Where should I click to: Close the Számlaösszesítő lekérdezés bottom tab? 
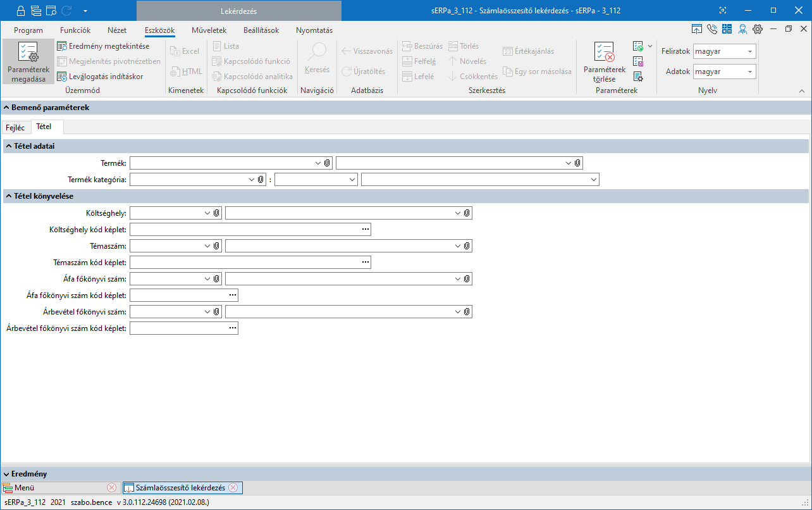point(233,488)
